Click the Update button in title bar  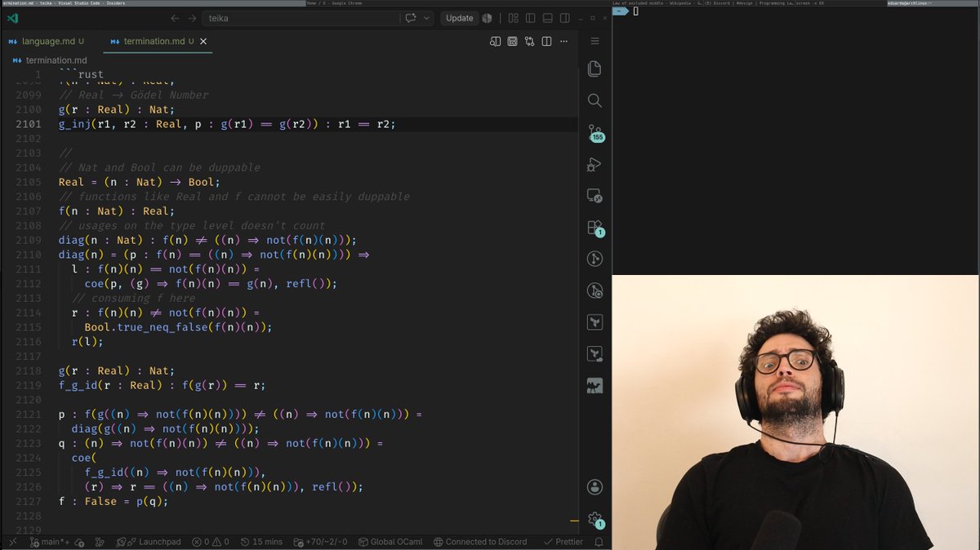[x=459, y=18]
